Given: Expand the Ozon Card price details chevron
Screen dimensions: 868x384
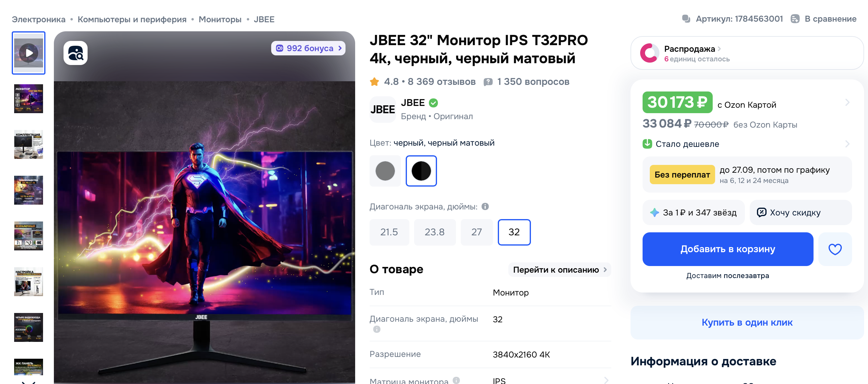Looking at the screenshot, I should coord(847,102).
